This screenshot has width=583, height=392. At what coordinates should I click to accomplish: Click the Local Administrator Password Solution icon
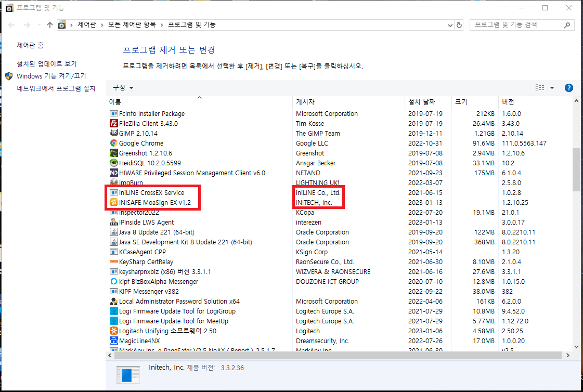114,302
